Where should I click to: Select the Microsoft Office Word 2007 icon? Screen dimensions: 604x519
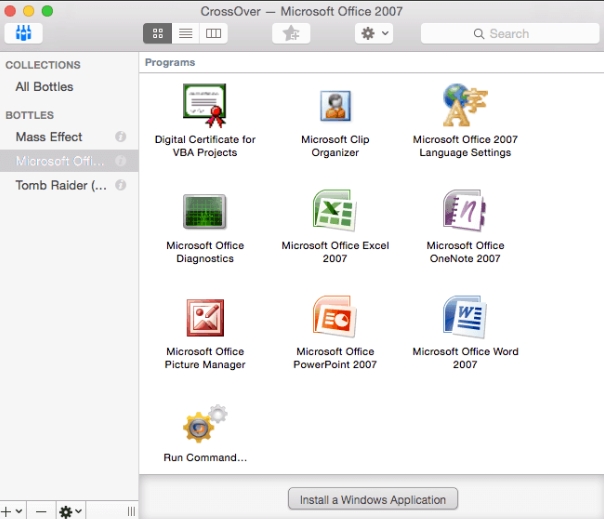click(465, 316)
